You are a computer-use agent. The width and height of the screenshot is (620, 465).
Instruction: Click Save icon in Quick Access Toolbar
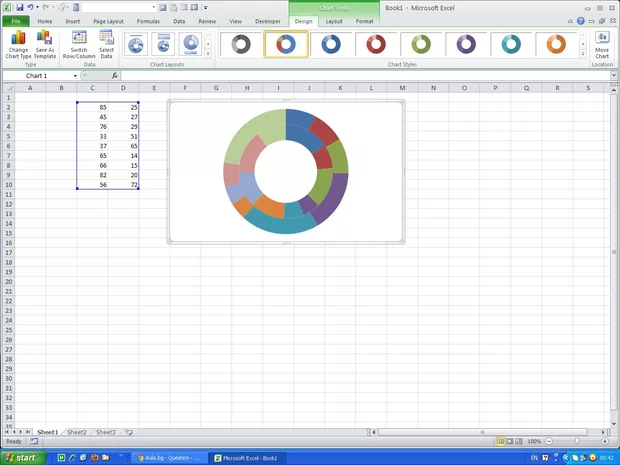click(x=19, y=7)
